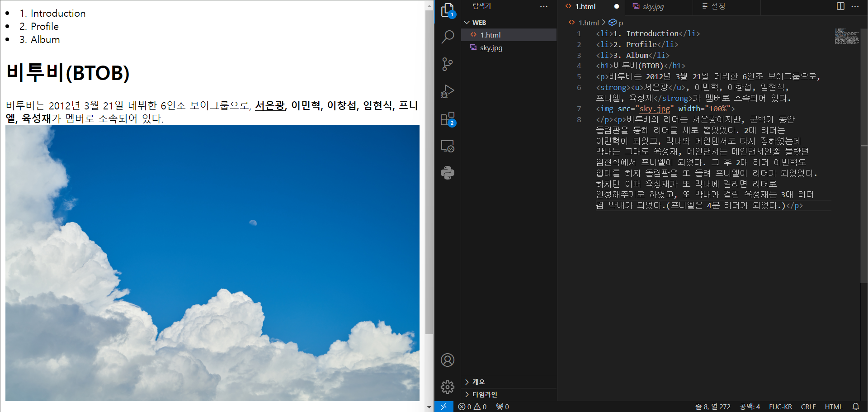
Task: Open the Explorer view in activity bar
Action: tap(448, 10)
